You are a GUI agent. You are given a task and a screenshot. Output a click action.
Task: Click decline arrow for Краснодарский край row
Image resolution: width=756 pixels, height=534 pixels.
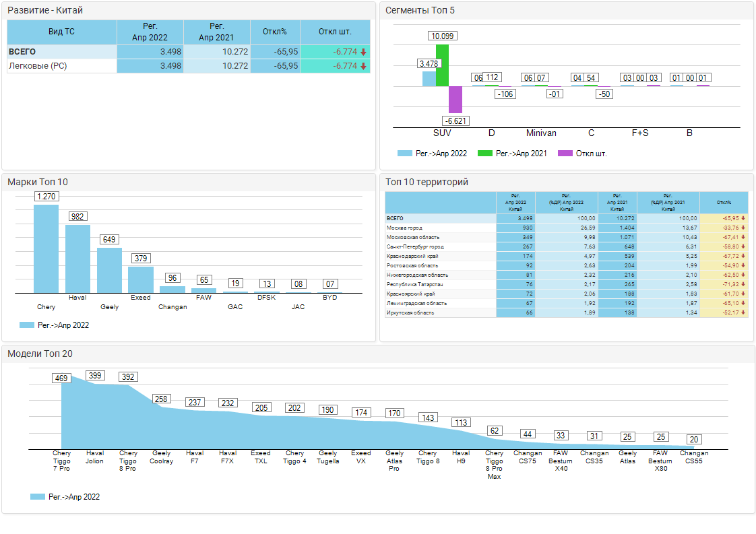click(743, 256)
